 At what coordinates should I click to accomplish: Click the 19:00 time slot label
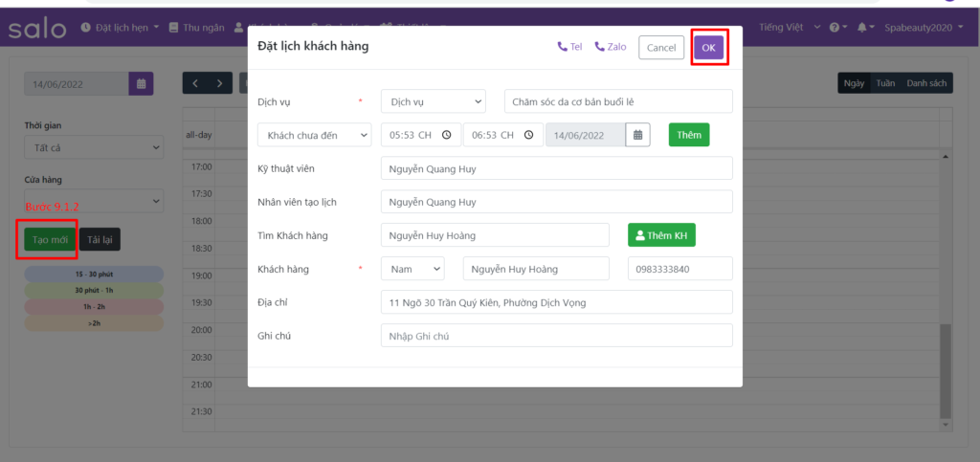[199, 275]
